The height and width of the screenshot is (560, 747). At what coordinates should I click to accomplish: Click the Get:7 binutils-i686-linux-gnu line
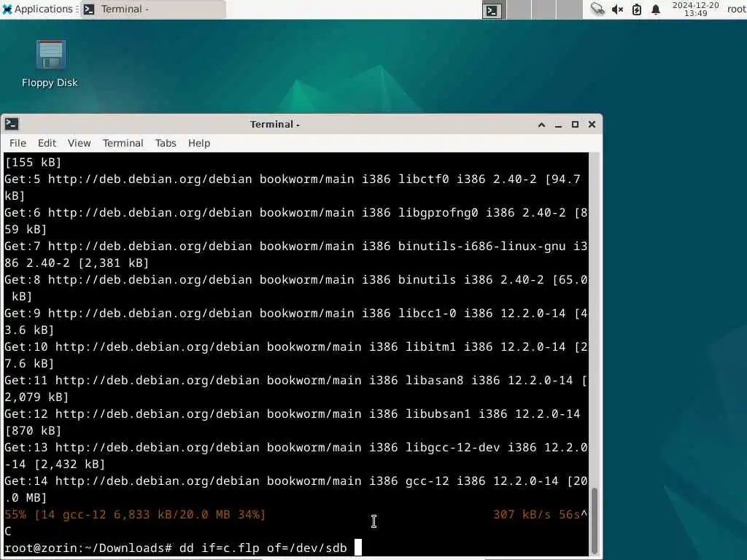coord(296,254)
